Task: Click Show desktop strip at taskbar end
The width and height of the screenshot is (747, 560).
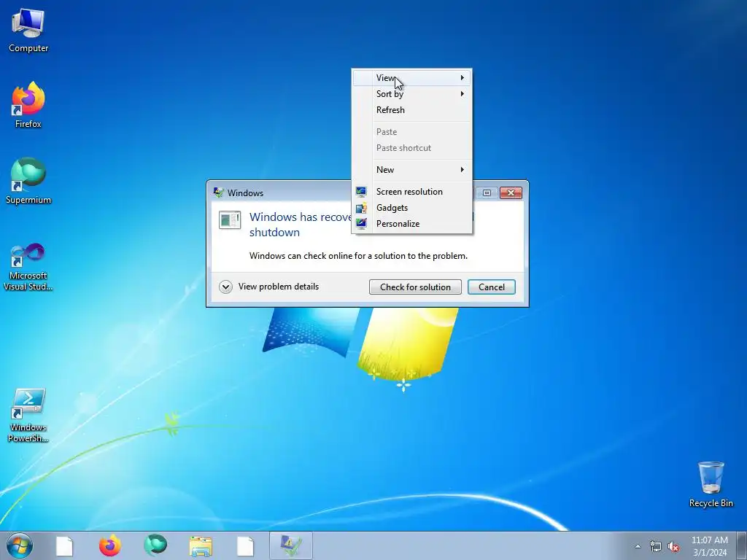Action: [x=742, y=545]
